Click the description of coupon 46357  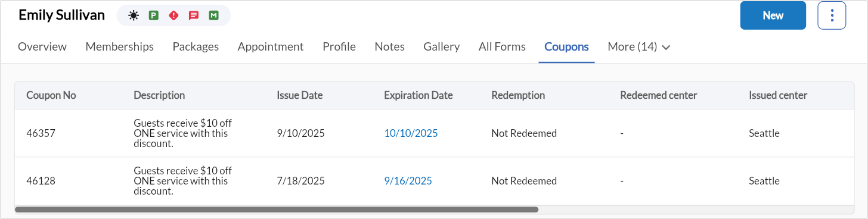(183, 133)
